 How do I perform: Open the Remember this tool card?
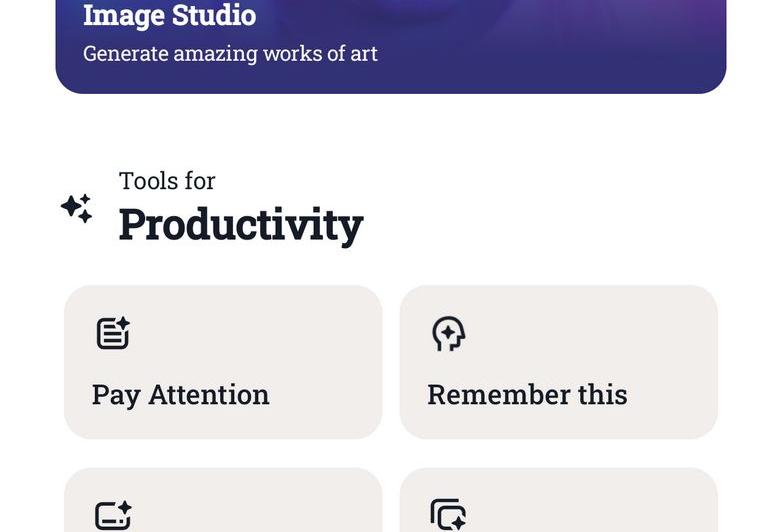(x=558, y=362)
